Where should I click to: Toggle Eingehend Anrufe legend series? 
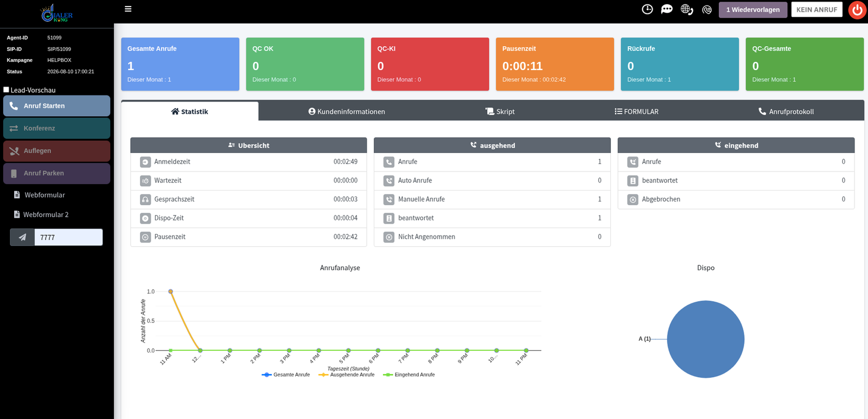(409, 374)
